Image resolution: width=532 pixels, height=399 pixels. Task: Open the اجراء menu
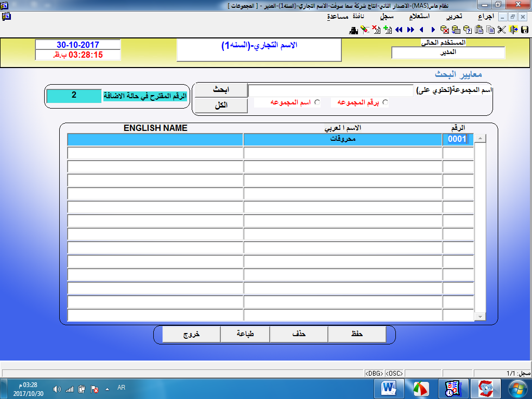coord(488,17)
